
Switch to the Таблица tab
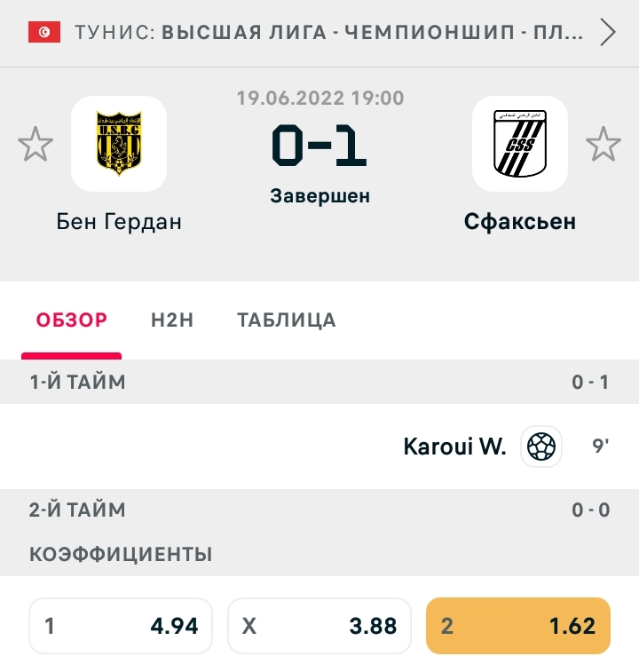[x=287, y=320]
